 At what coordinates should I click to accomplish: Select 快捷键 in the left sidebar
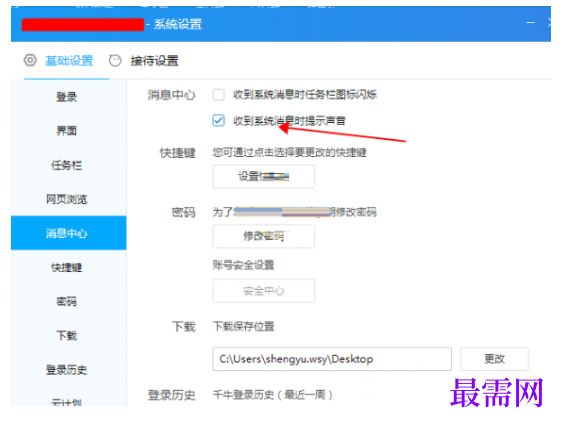coord(67,267)
